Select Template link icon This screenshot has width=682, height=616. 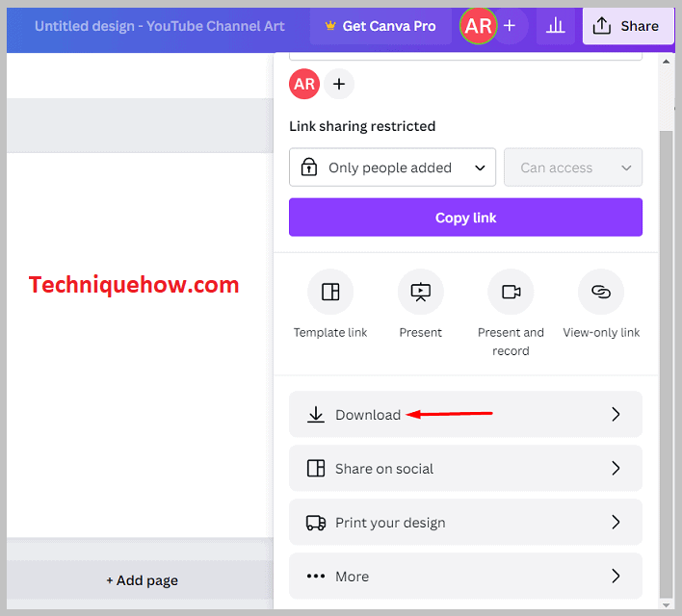(330, 292)
